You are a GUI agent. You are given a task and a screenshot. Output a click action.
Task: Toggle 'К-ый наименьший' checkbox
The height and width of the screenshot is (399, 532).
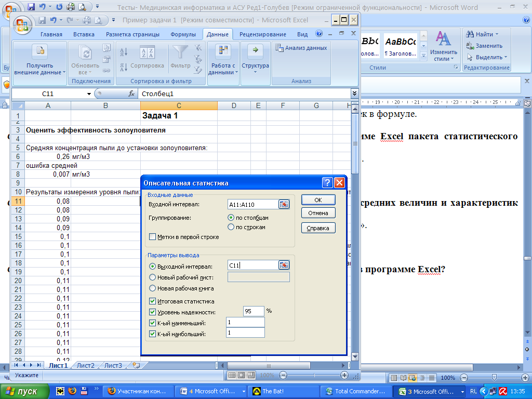pos(153,323)
